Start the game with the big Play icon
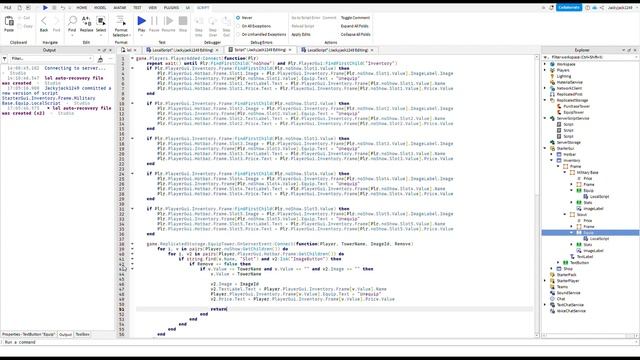This screenshot has height=360, width=640. click(x=141, y=20)
